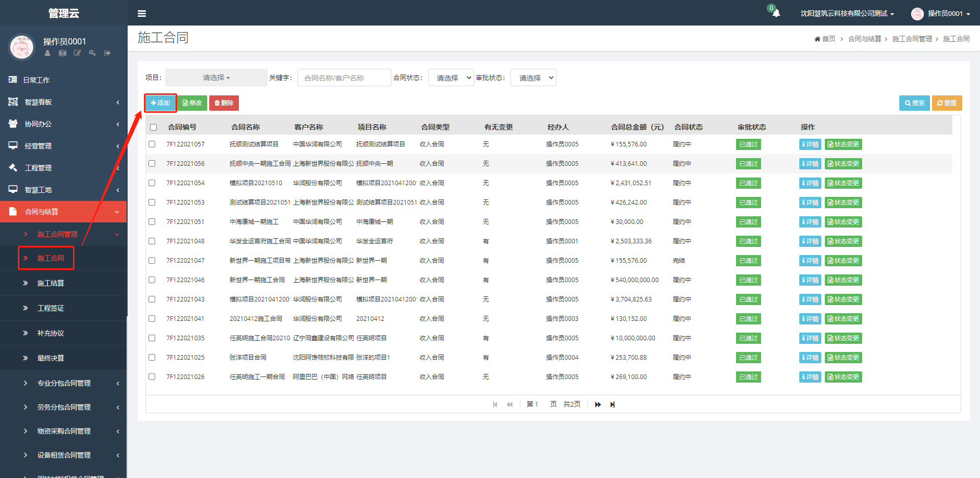The width and height of the screenshot is (980, 478).
Task: Check the row 7F122021056 checkbox
Action: point(152,164)
